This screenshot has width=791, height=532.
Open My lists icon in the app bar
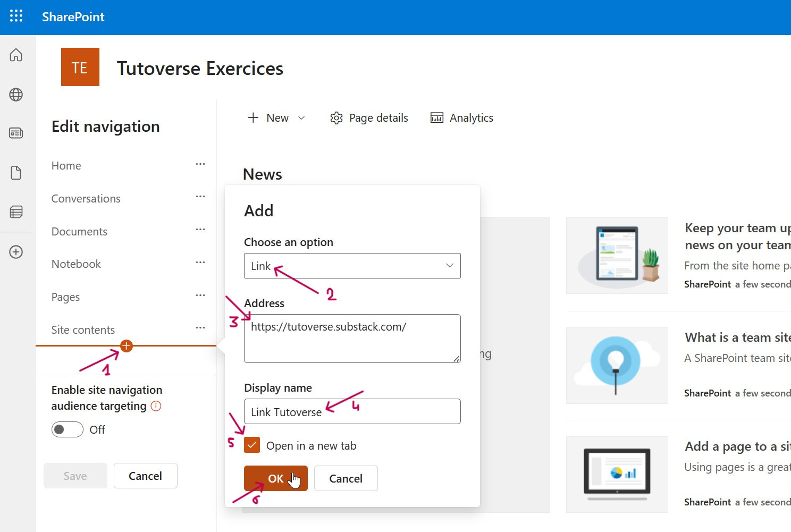tap(16, 212)
